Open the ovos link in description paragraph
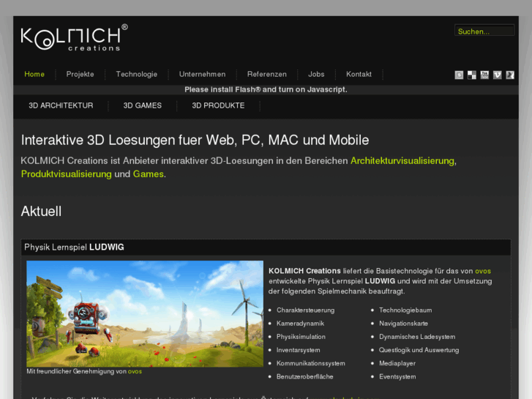532x399 pixels. 483,271
